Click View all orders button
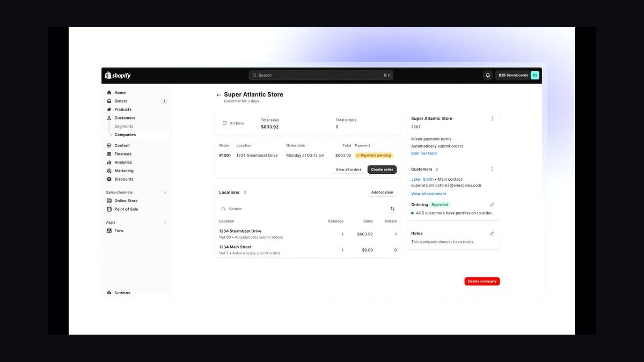644x362 pixels. [348, 169]
